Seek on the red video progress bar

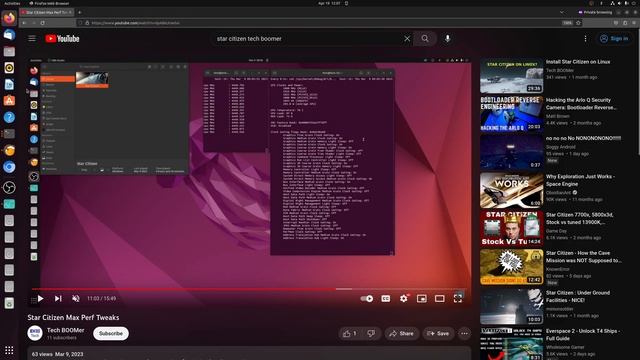click(x=249, y=289)
